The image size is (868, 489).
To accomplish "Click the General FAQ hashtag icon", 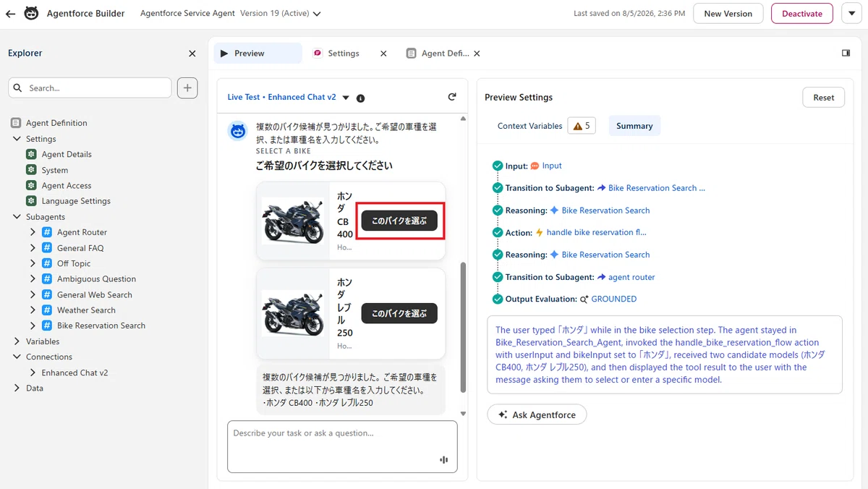I will [x=46, y=248].
